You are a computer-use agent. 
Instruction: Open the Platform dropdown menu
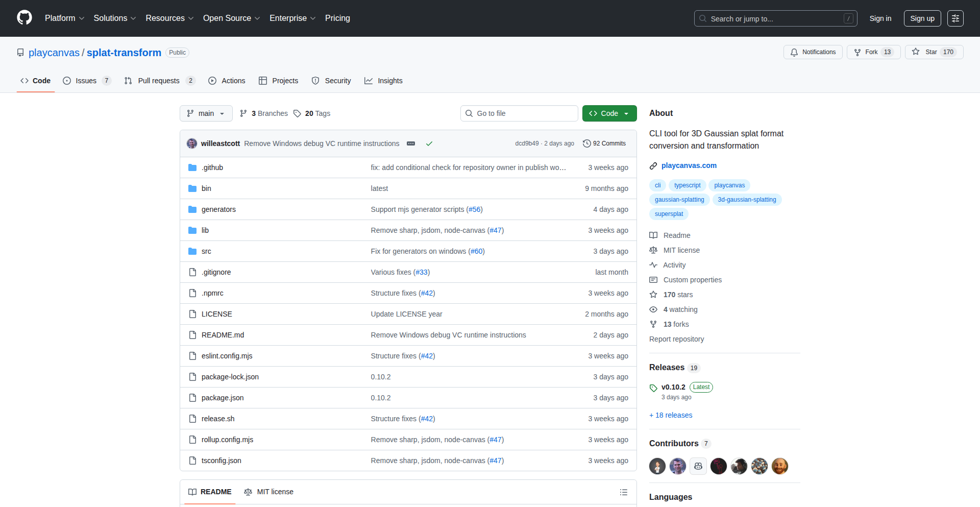(64, 18)
